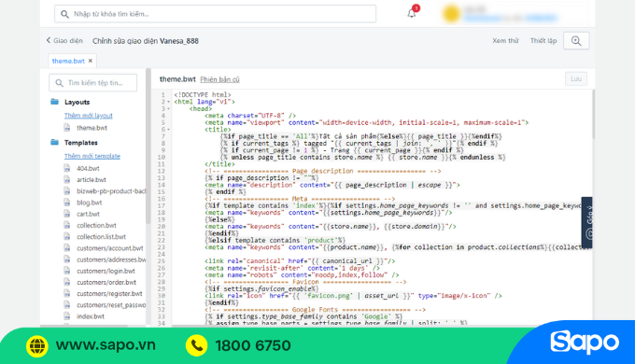
Task: Select the theme.bwt editor tab
Action: click(x=68, y=61)
